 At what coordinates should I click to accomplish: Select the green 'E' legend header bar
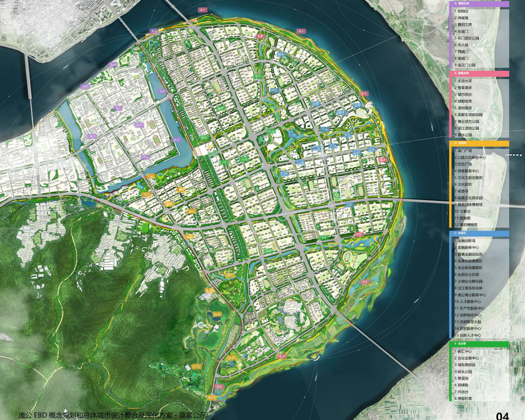(479, 344)
